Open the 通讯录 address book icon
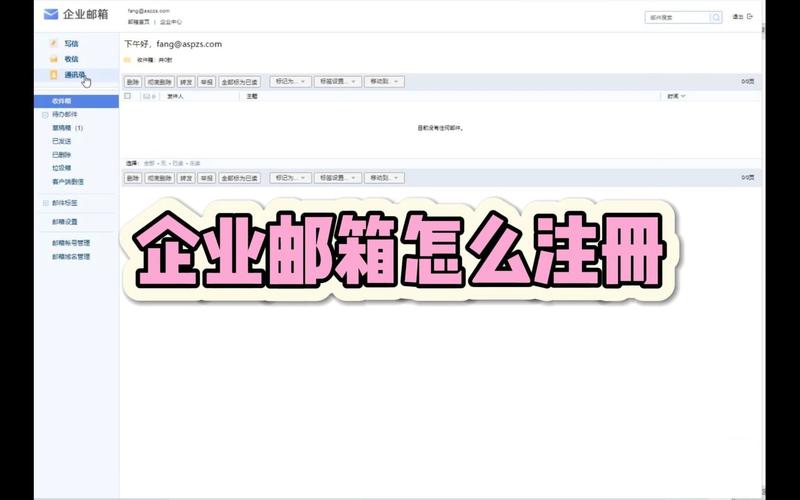This screenshot has height=500, width=800. 54,74
